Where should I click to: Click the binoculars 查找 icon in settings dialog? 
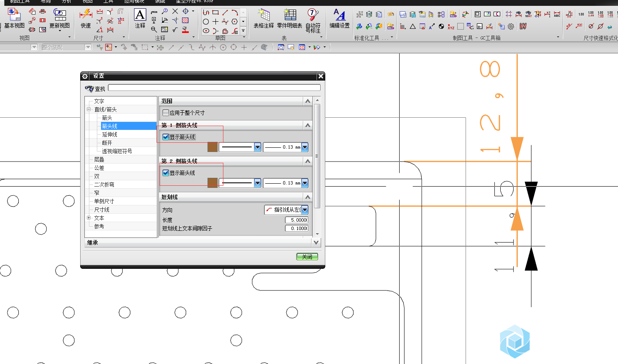click(x=89, y=89)
